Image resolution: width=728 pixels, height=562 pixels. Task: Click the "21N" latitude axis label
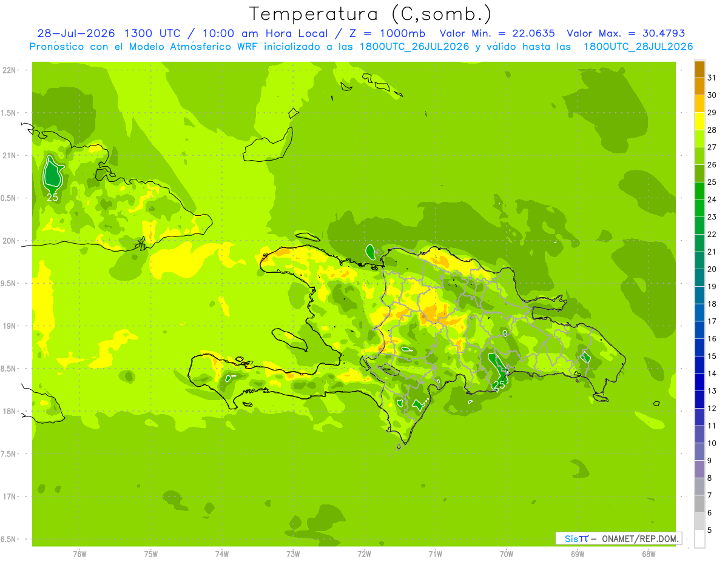point(8,155)
